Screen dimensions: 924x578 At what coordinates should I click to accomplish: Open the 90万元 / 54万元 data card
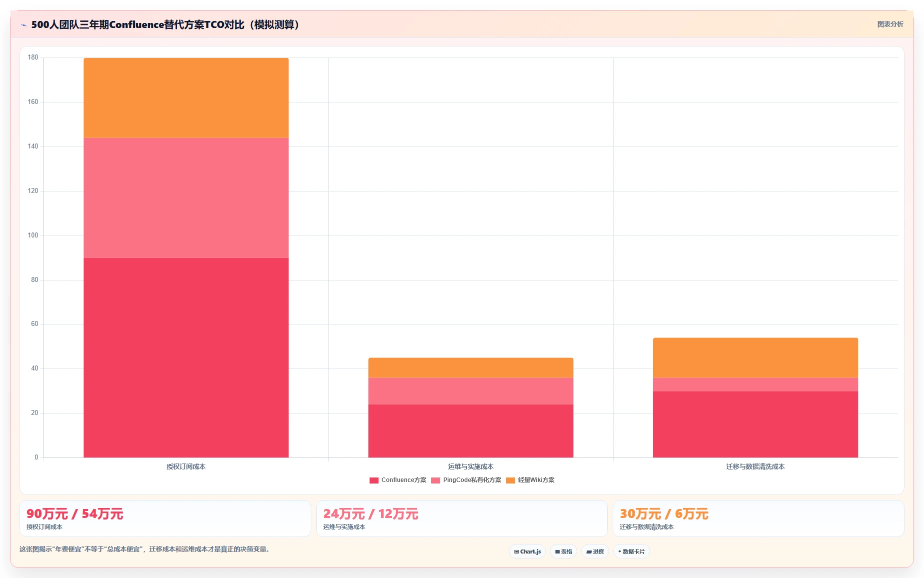point(165,518)
